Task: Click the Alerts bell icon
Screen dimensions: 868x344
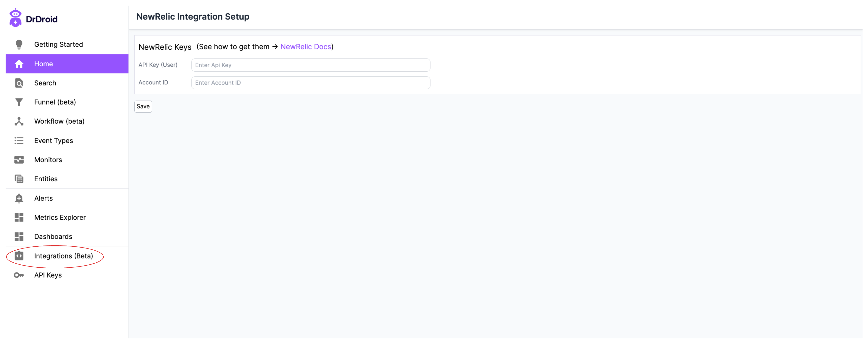Action: point(19,199)
